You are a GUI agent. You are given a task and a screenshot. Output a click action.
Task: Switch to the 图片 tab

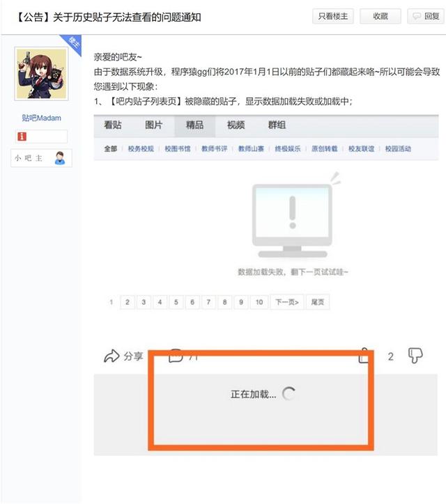point(153,125)
